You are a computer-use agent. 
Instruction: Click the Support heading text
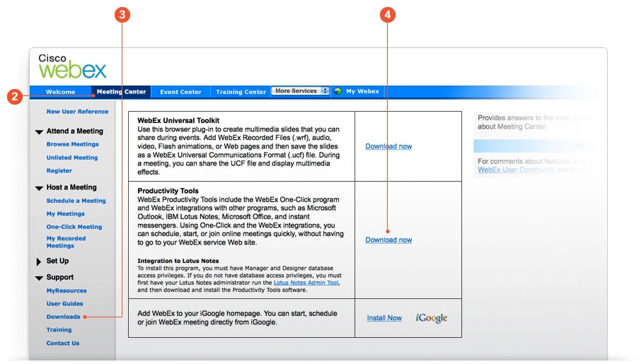(60, 277)
